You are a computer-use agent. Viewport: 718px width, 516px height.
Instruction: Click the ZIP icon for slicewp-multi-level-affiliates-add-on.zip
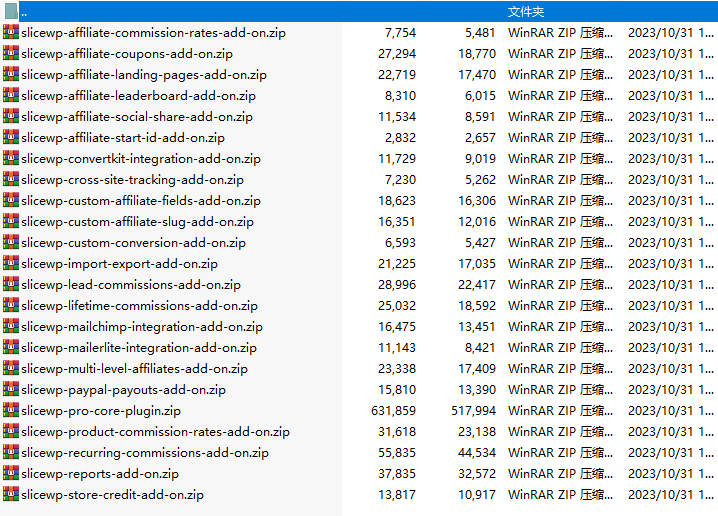click(x=11, y=368)
